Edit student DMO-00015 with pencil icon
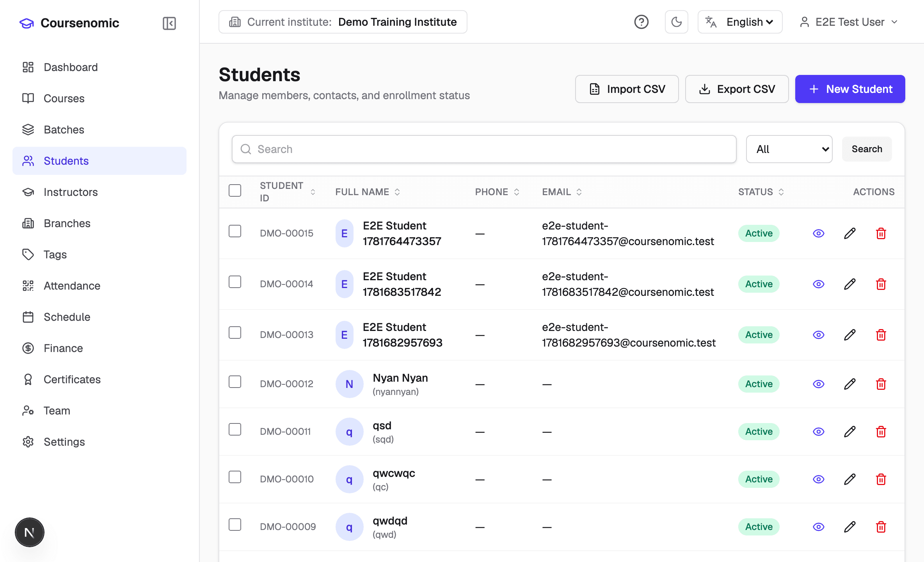Screen dimensions: 924x562 (x=849, y=233)
